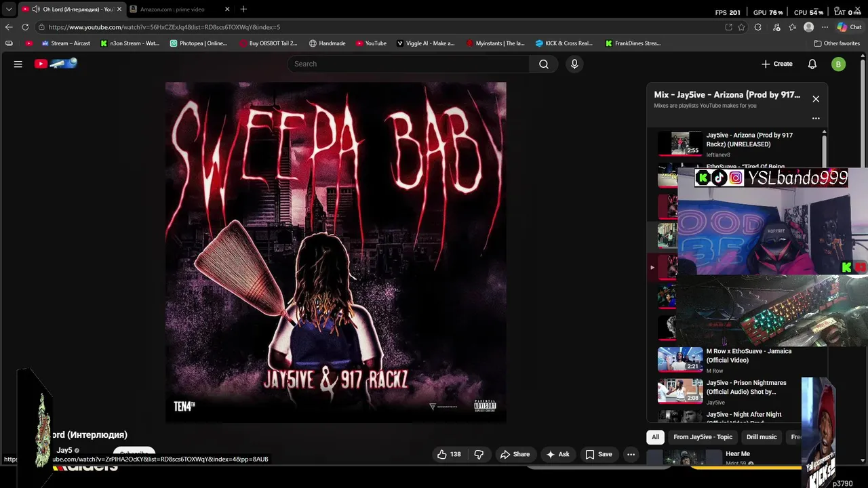Click the YouTube search magnifier button
This screenshot has height=488, width=868.
(x=543, y=64)
